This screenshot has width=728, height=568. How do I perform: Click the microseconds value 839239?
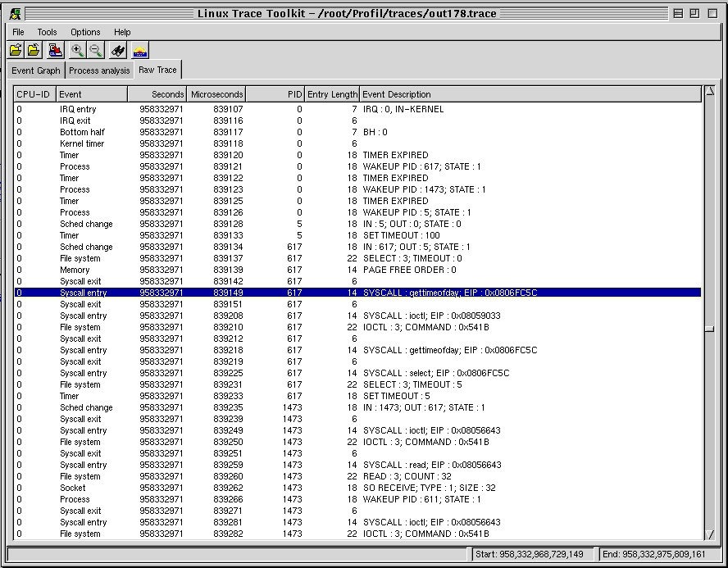(x=228, y=419)
